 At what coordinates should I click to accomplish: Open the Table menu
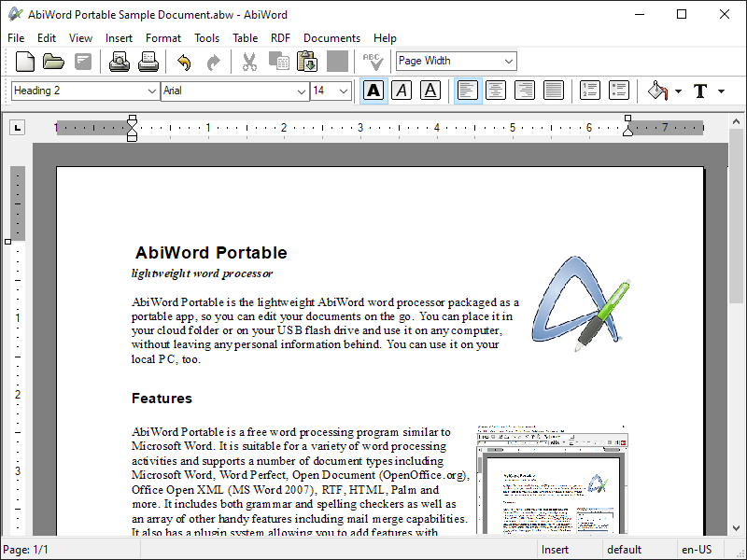(x=246, y=38)
